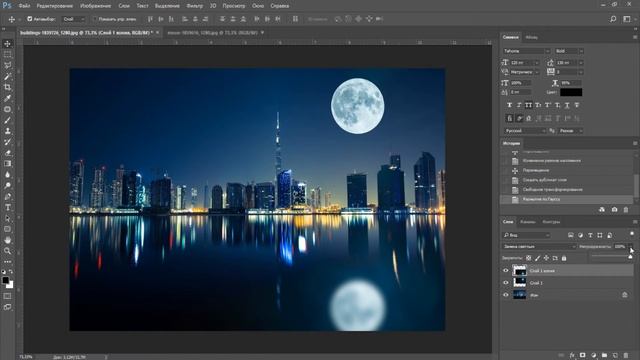This screenshot has width=640, height=360.
Task: Add a layer mask
Action: 582,356
